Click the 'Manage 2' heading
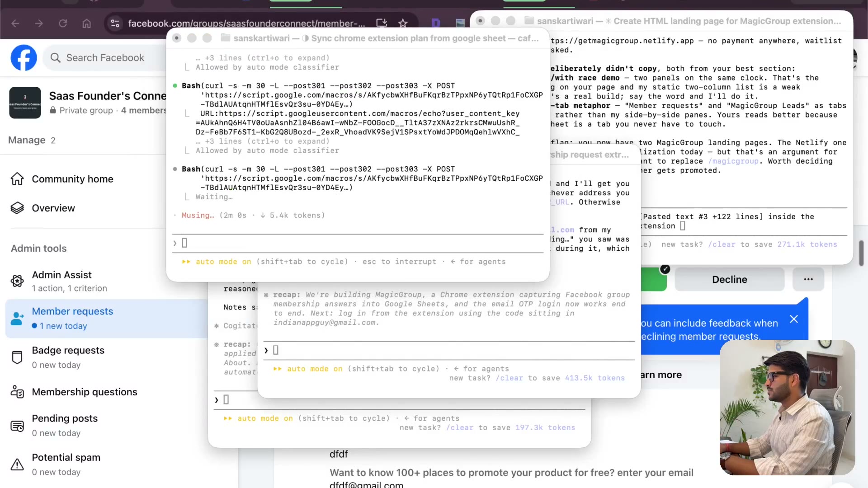The image size is (868, 488). pyautogui.click(x=32, y=140)
